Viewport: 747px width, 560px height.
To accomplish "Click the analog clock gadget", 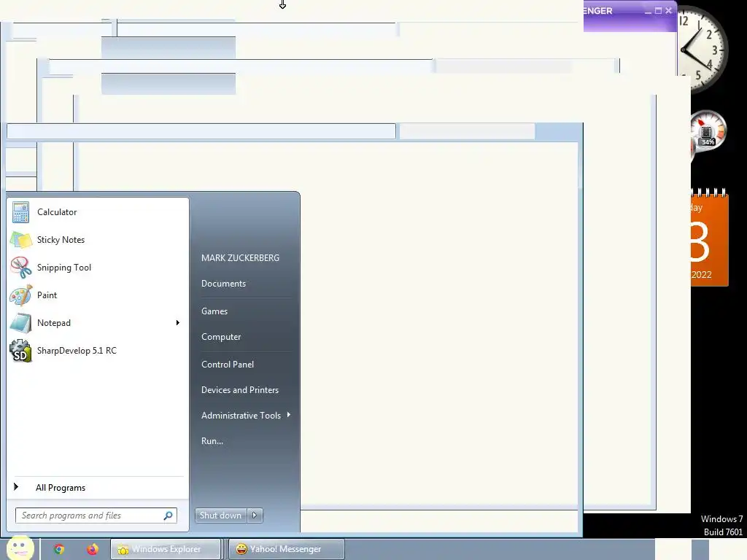I will coord(703,49).
